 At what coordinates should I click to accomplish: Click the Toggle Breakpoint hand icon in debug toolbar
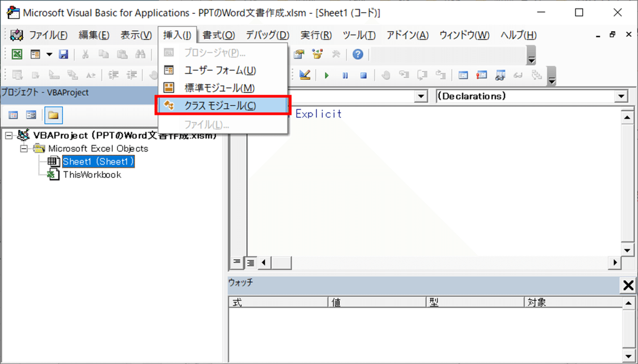click(x=386, y=75)
